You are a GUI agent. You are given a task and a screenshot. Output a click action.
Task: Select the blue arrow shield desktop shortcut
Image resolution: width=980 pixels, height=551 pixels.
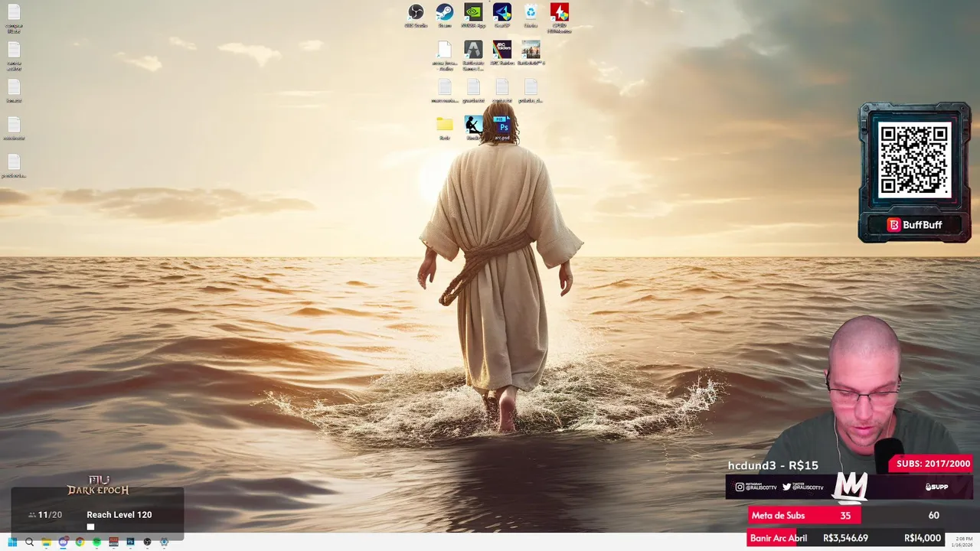pos(502,15)
